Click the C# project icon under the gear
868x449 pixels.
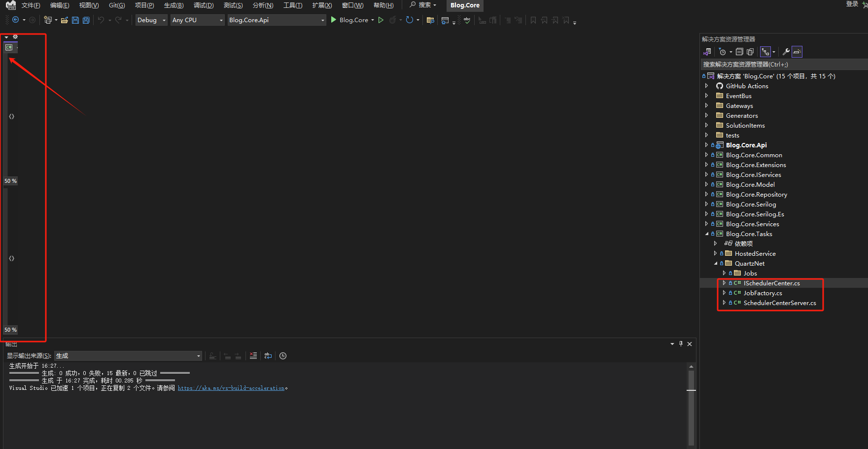pyautogui.click(x=9, y=47)
